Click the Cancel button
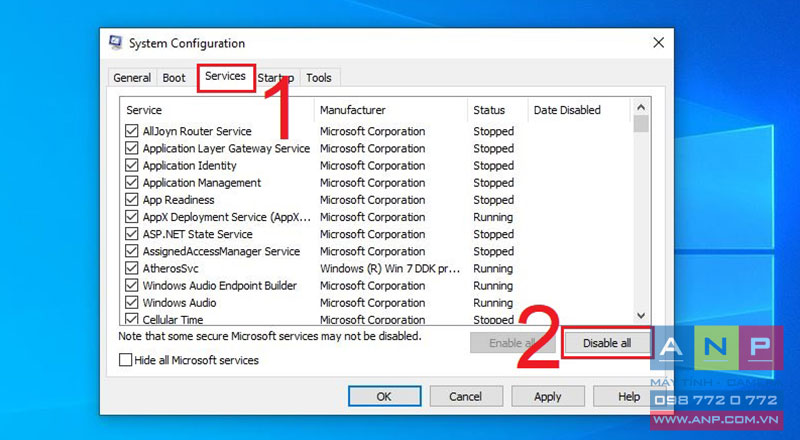 465,397
